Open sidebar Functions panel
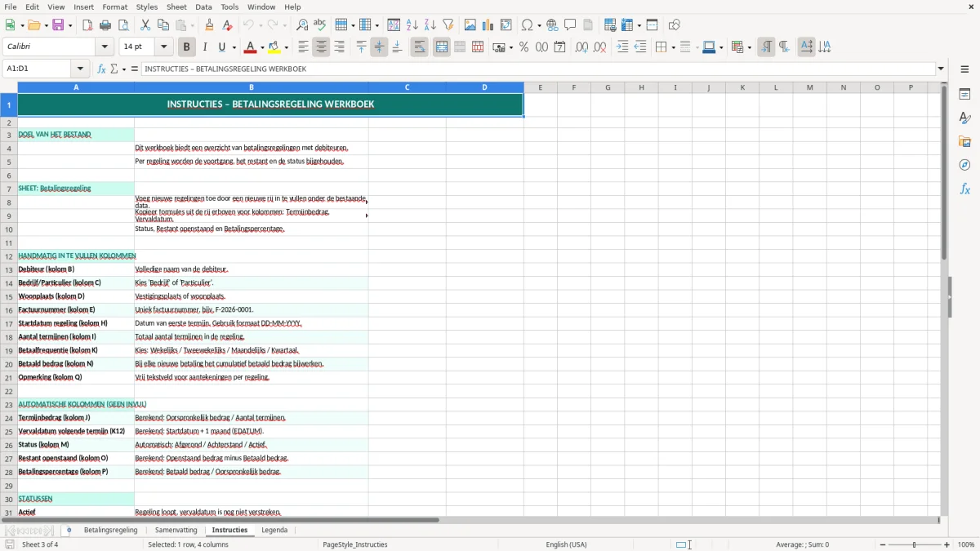 (x=964, y=189)
